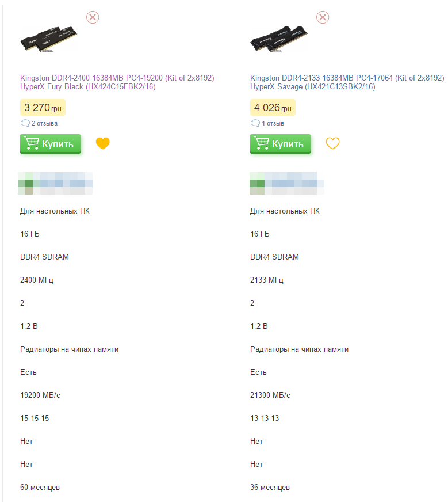Click speech bubble icon beside 1 отзыв

click(255, 123)
